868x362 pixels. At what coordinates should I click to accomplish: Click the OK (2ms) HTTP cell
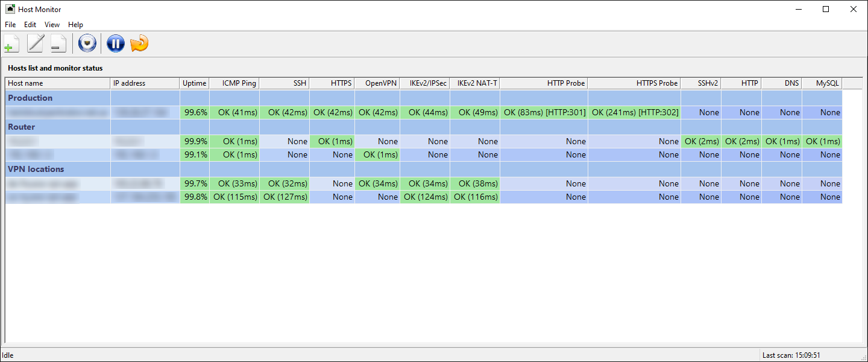click(x=741, y=141)
